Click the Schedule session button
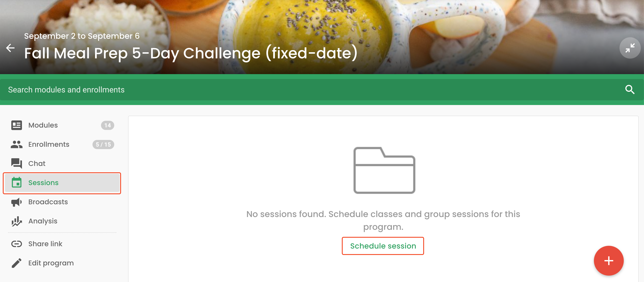The width and height of the screenshot is (644, 282). click(383, 246)
